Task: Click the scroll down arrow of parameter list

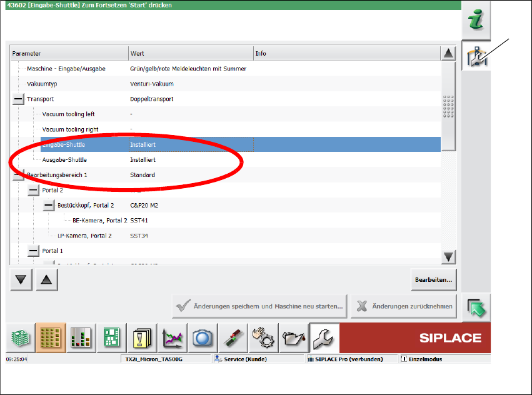Action: (448, 257)
